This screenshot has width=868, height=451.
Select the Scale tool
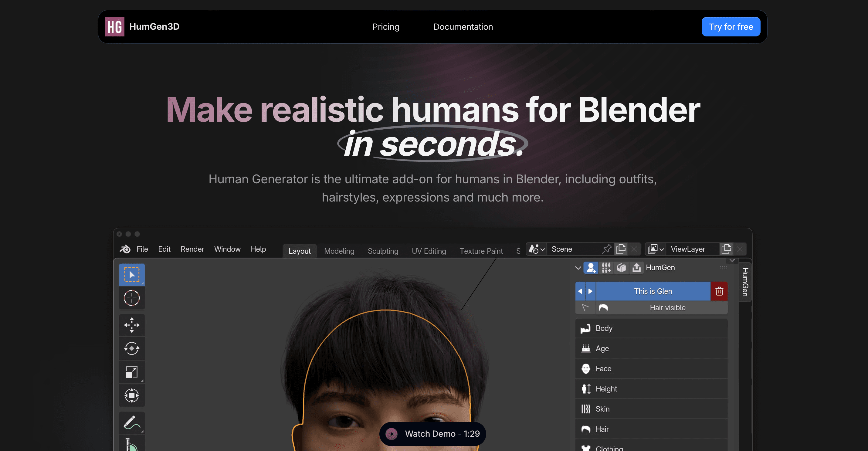132,372
